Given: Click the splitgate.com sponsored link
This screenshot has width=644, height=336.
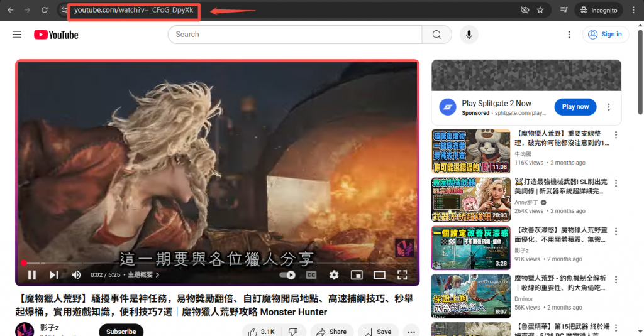Looking at the screenshot, I should coord(520,113).
